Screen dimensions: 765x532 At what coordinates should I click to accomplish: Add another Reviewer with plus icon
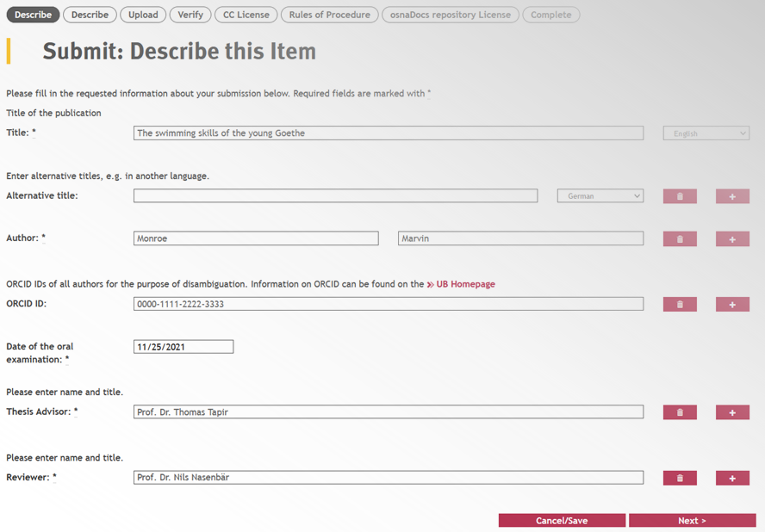pos(732,478)
